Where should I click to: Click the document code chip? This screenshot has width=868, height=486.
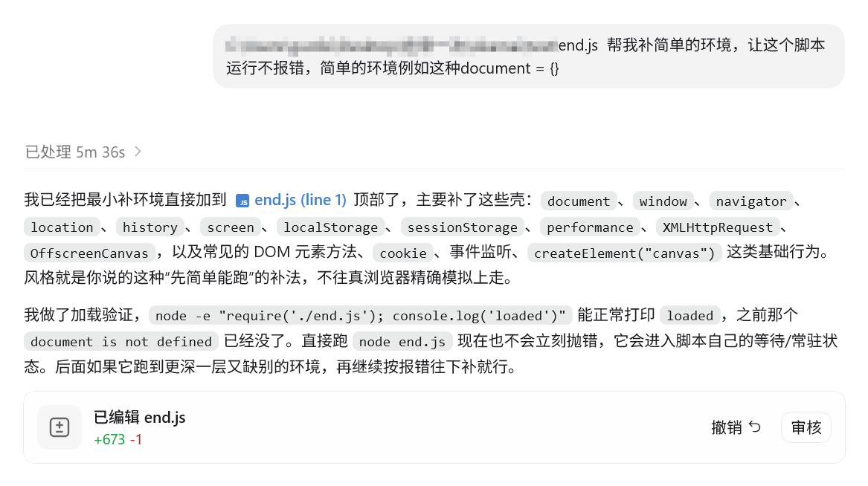[579, 201]
